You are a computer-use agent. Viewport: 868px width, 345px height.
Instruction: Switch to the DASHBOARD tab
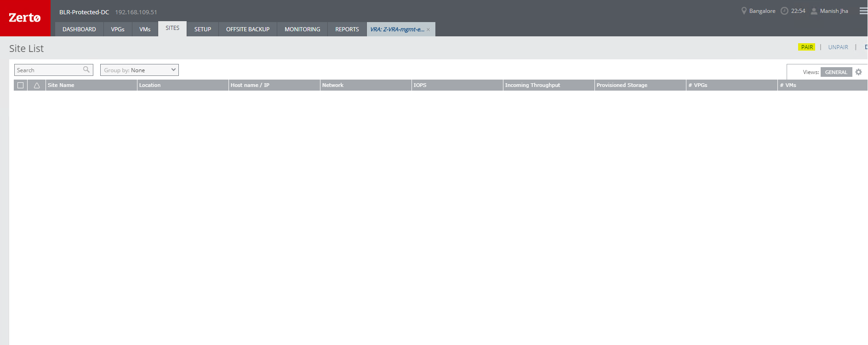point(79,29)
